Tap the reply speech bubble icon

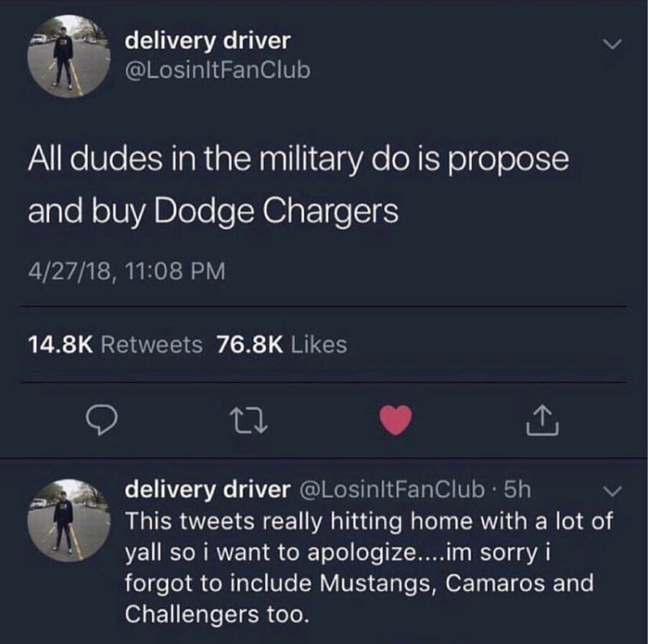(100, 421)
